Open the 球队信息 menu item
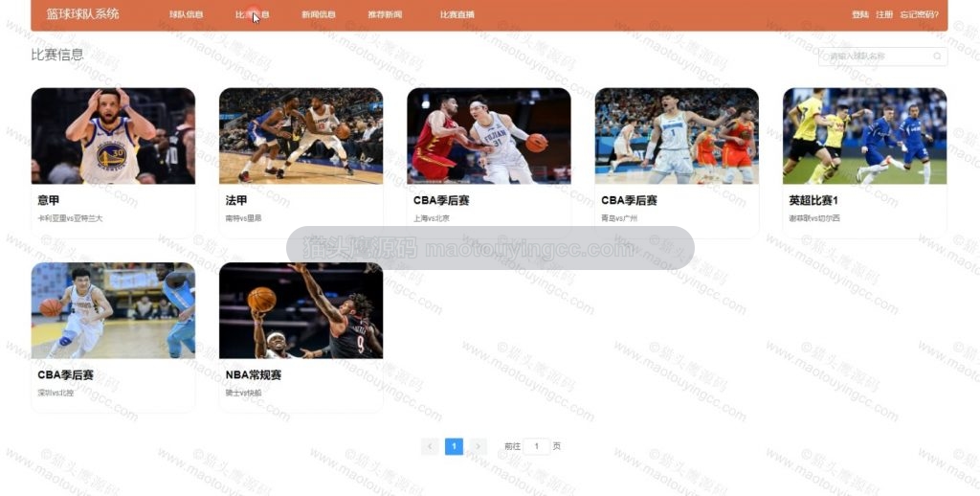Image resolution: width=980 pixels, height=496 pixels. pyautogui.click(x=186, y=14)
